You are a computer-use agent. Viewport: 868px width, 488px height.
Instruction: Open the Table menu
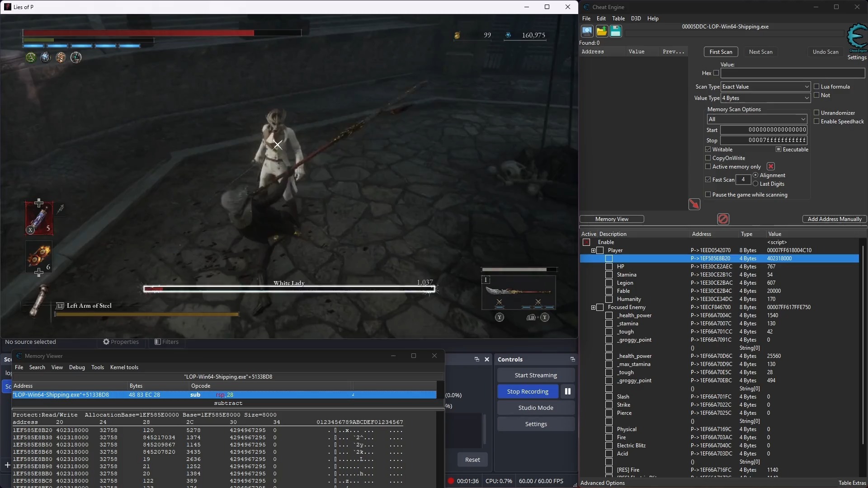618,19
